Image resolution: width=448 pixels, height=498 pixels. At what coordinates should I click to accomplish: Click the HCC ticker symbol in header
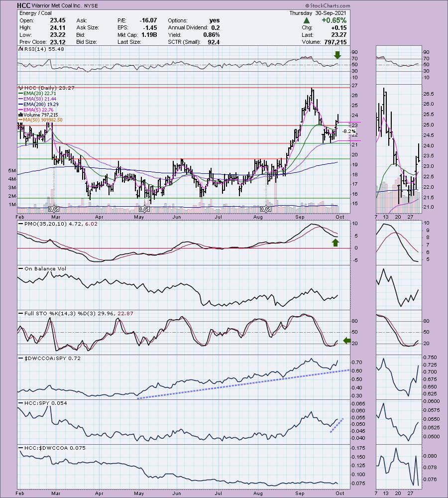pos(23,5)
